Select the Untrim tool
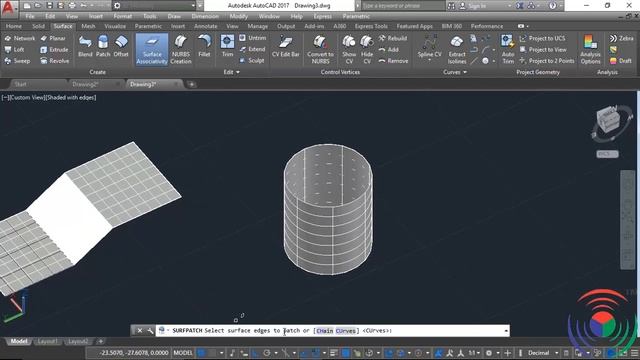This screenshot has height=360, width=640. pos(252,38)
